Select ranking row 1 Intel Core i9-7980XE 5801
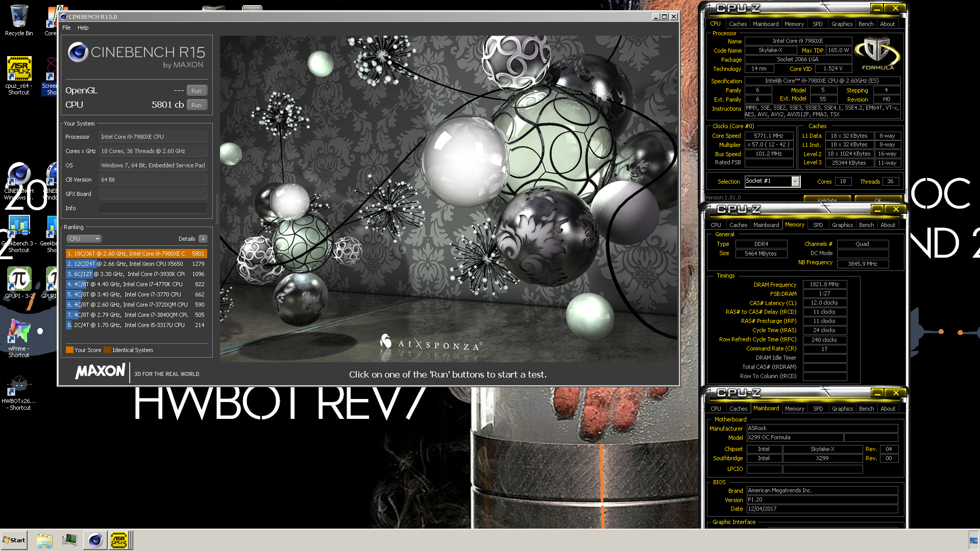Viewport: 980px width, 551px height. pos(136,254)
